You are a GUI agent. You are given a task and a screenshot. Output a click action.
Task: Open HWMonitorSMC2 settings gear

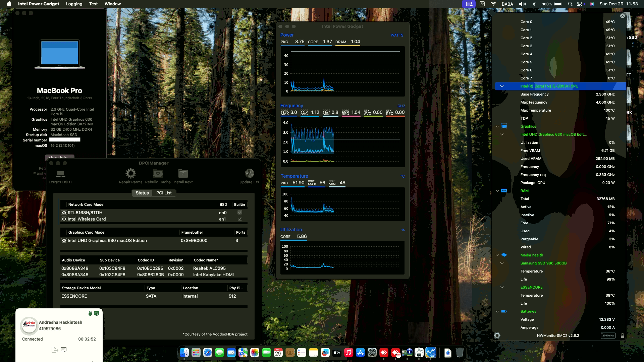tap(498, 336)
